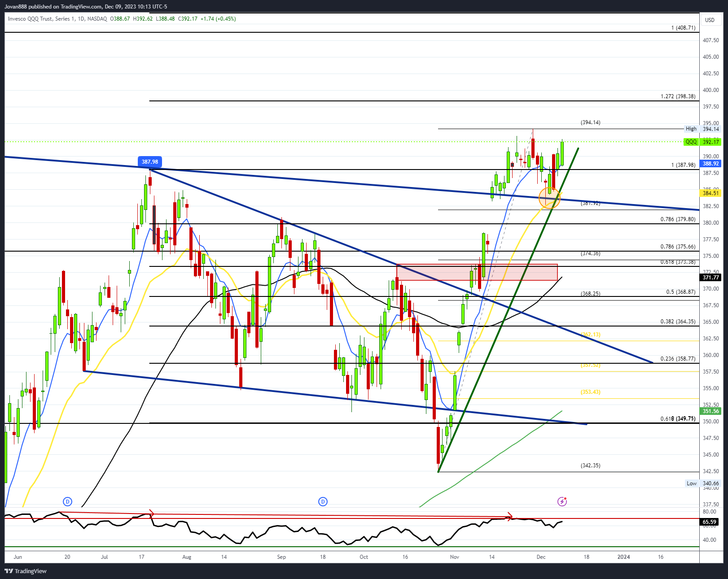Click the Nov label on the time axis
This screenshot has width=728, height=579.
[x=455, y=557]
